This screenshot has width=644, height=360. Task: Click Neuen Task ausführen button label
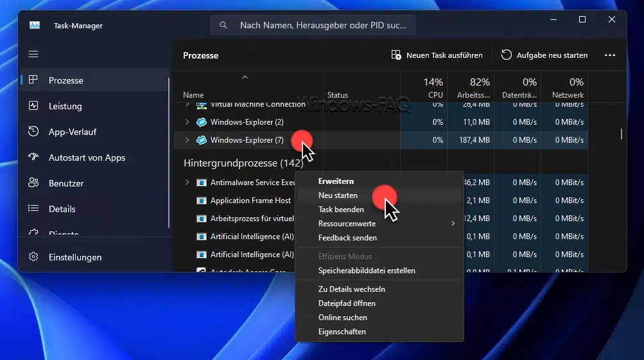point(444,55)
